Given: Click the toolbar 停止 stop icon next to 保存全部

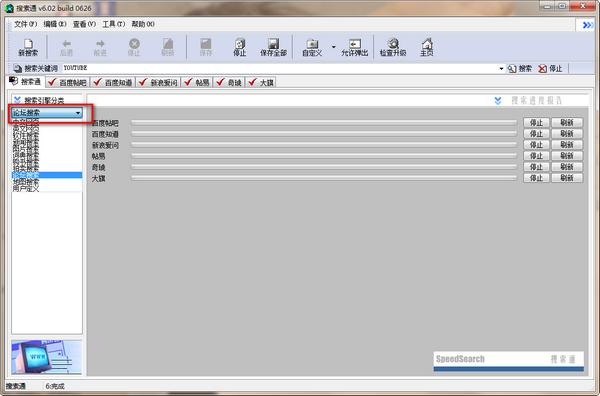Looking at the screenshot, I should click(x=240, y=47).
